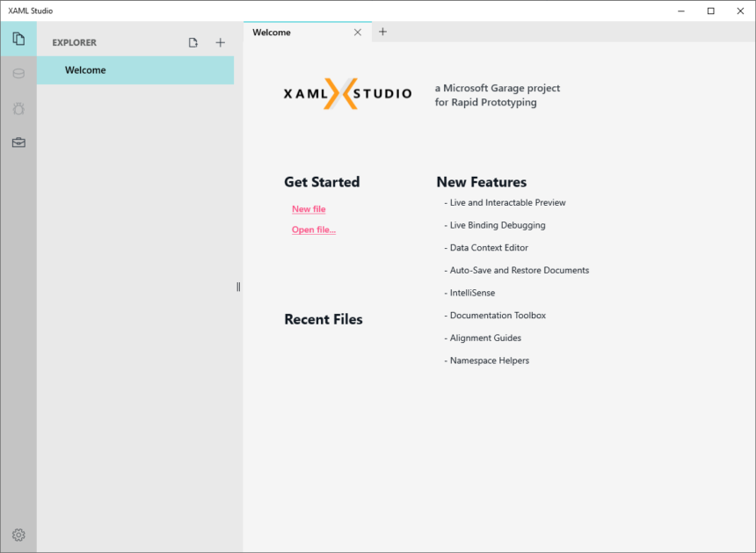This screenshot has height=553, width=756.
Task: Click the Recent Files heading
Action: (323, 319)
